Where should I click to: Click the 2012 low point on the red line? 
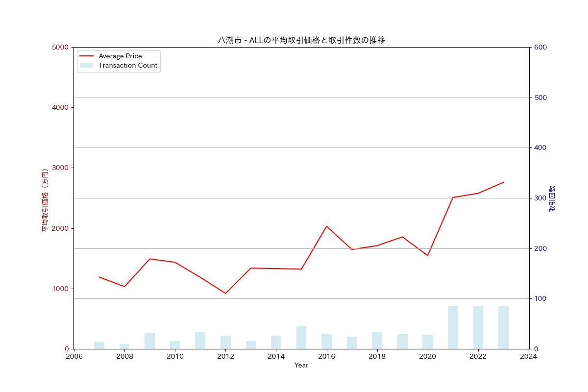(225, 293)
